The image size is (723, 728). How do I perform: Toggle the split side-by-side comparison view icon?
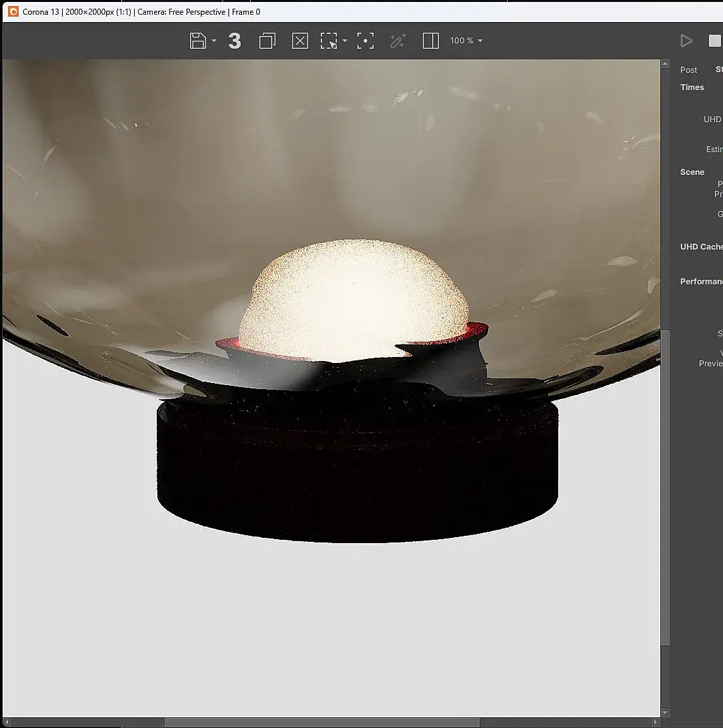click(431, 41)
